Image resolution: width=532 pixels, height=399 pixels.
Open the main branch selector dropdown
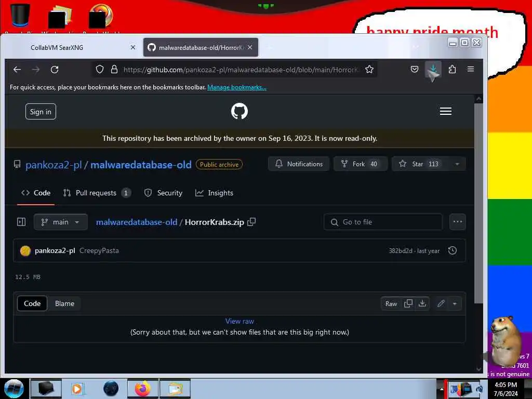61,222
